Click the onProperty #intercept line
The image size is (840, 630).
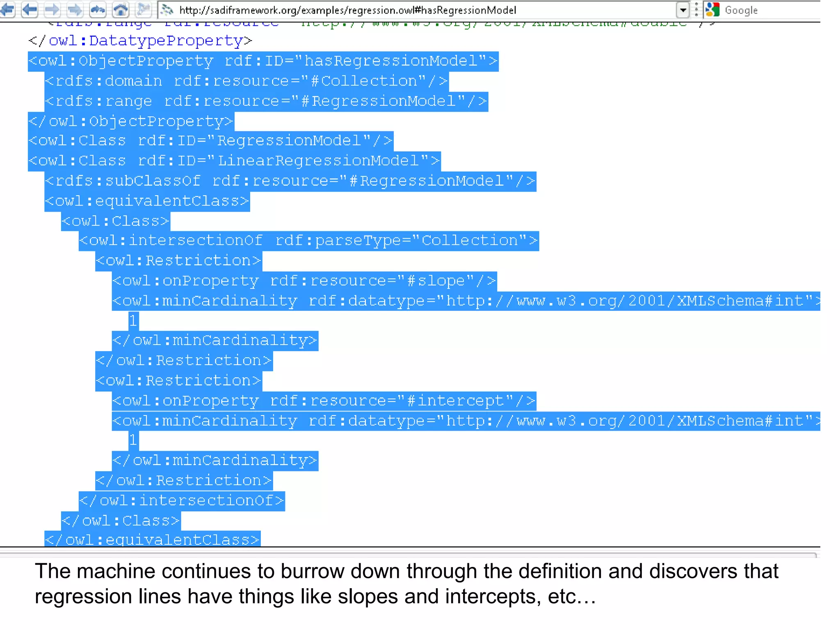324,401
